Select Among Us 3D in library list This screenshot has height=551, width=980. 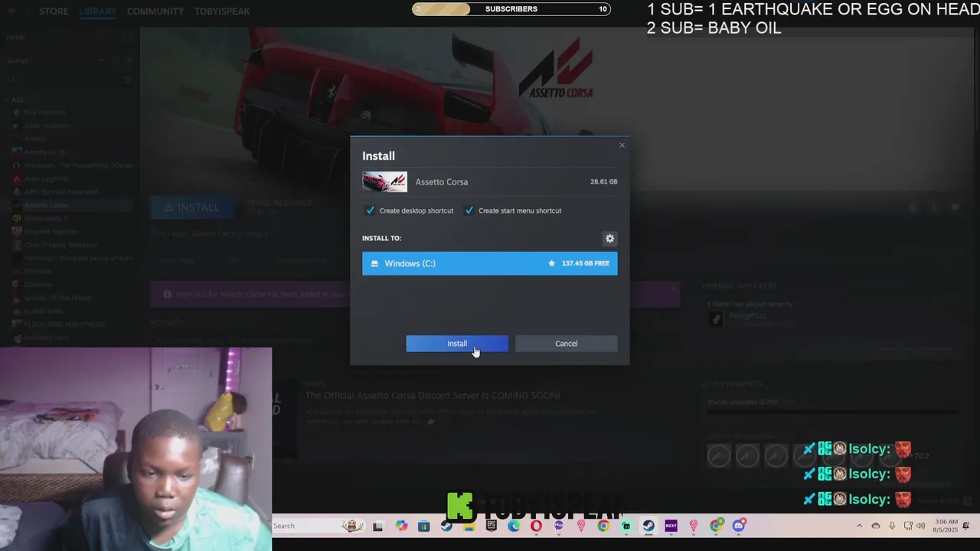tap(45, 152)
